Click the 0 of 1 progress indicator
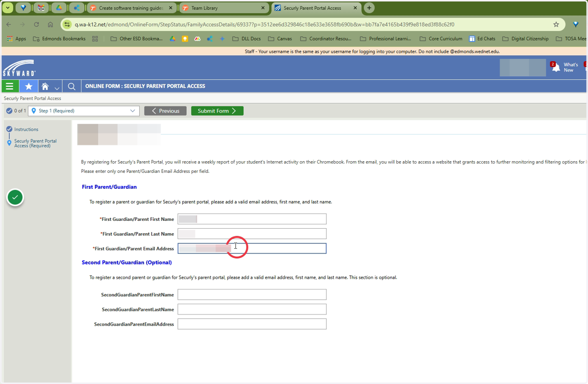Screen dimensions: 588x384 [x=16, y=111]
